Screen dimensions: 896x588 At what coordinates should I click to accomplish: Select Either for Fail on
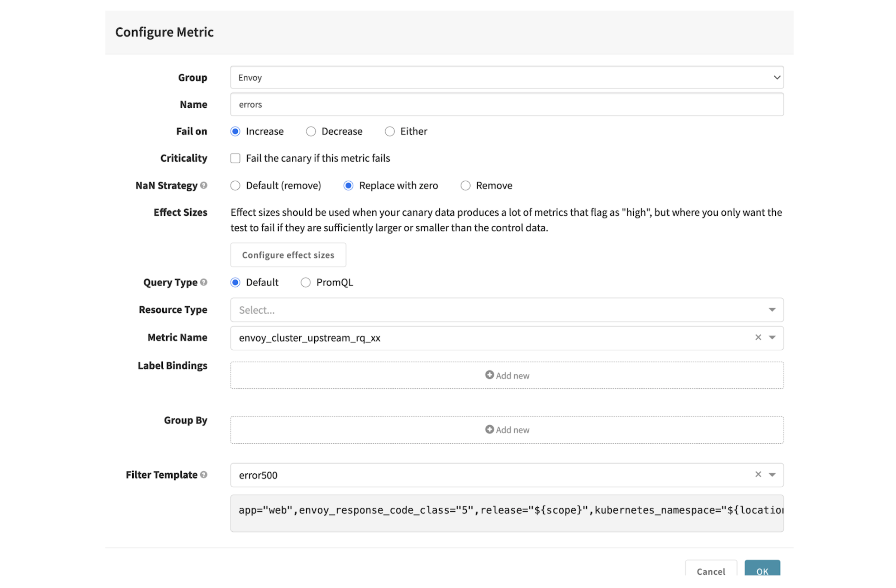coord(390,132)
